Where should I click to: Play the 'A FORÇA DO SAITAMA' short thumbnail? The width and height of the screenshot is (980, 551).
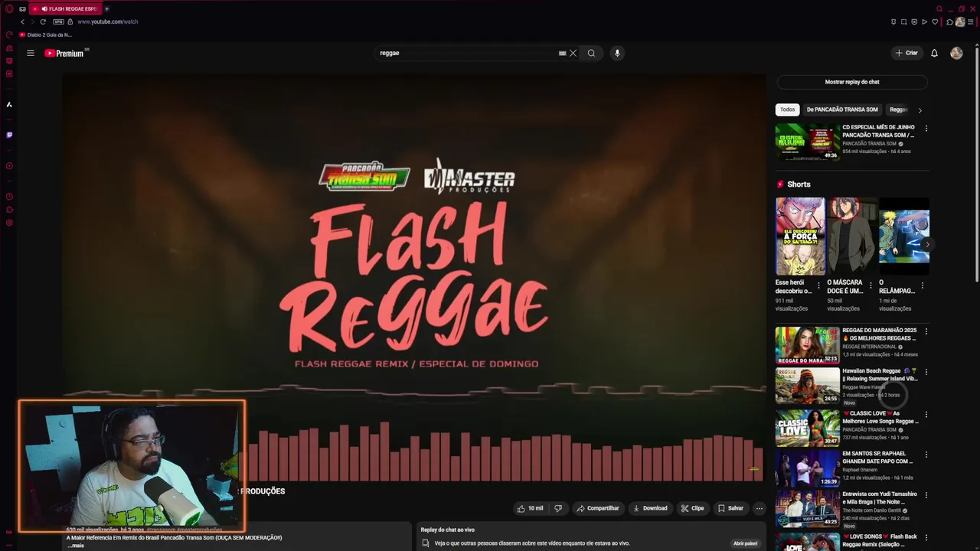[x=800, y=236]
